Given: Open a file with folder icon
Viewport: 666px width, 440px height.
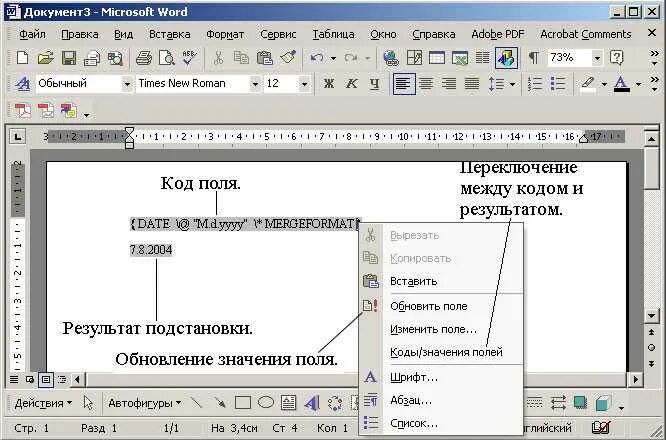Looking at the screenshot, I should (45, 58).
